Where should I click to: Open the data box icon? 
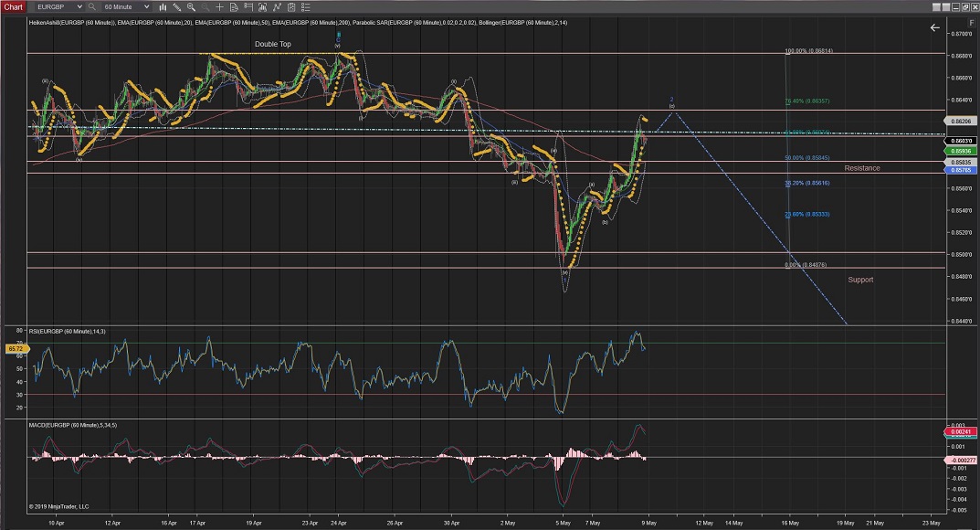coord(236,6)
